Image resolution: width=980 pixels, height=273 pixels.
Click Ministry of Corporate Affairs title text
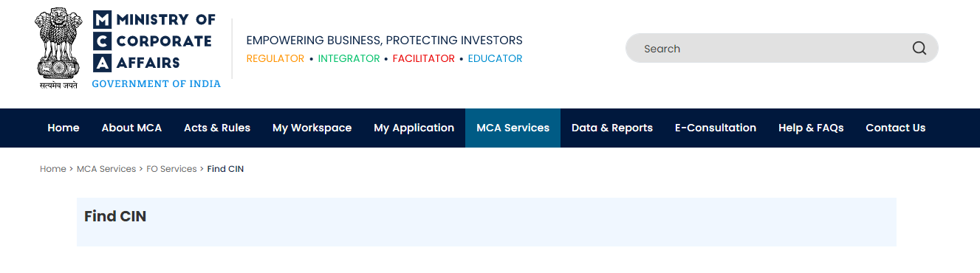[165, 41]
